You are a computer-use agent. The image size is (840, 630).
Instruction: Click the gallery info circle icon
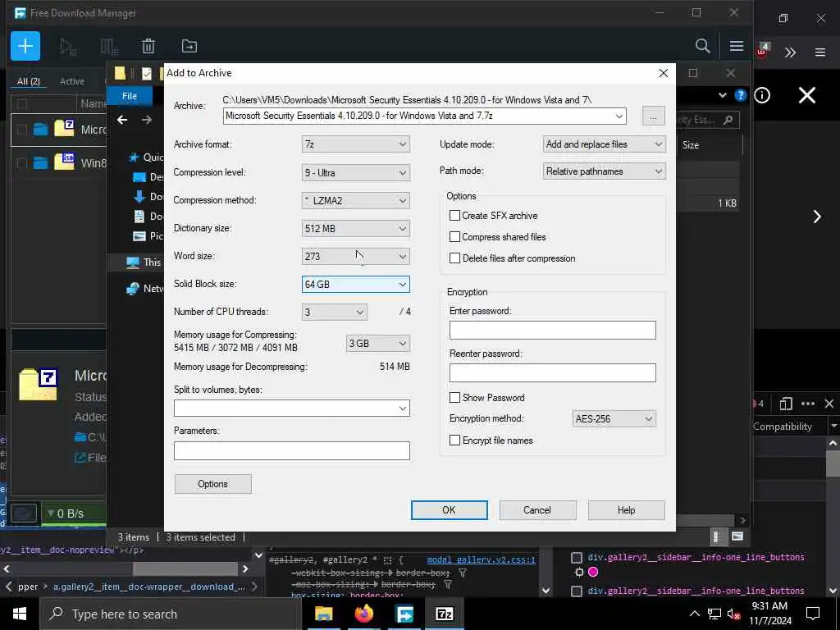tap(762, 95)
